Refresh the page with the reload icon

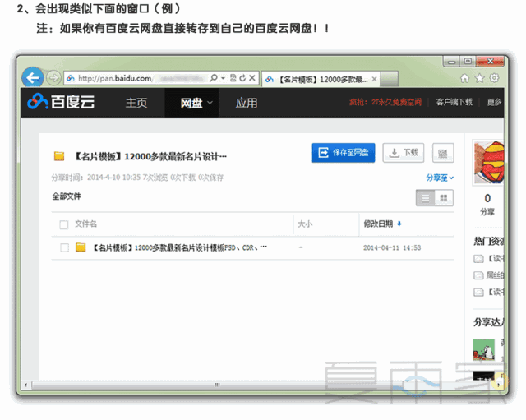point(242,78)
